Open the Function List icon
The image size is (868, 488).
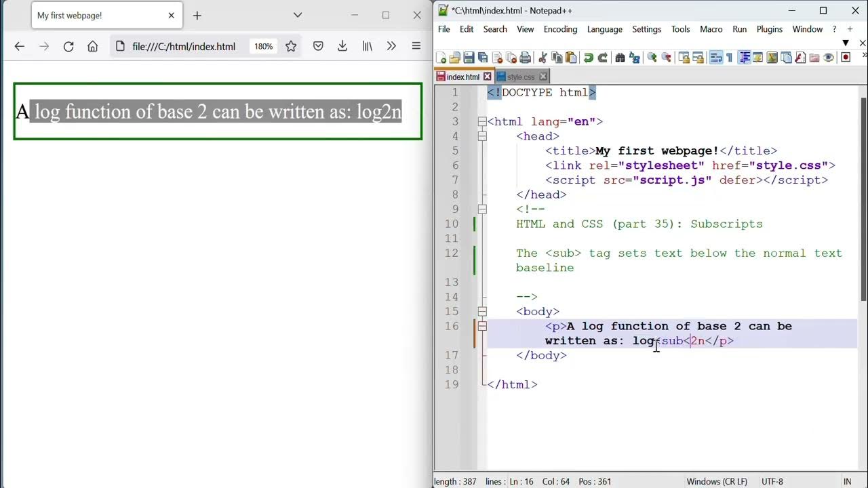[x=800, y=58]
